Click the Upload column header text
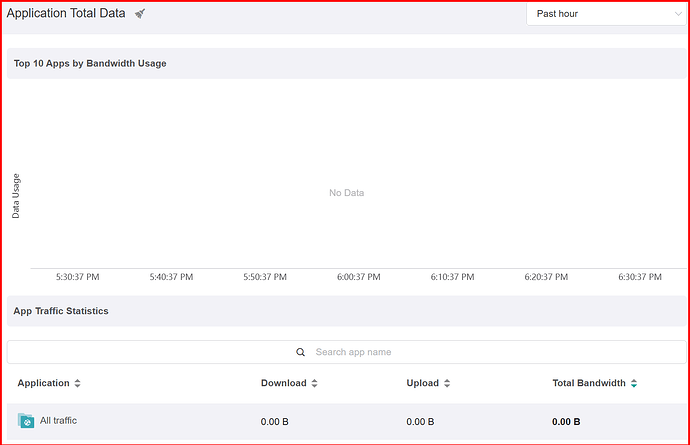The width and height of the screenshot is (690, 445). [x=422, y=383]
